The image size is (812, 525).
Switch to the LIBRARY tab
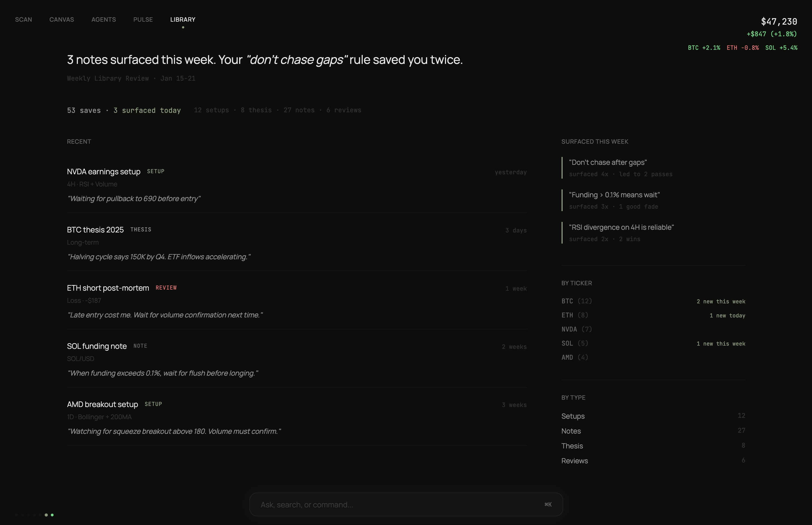click(x=183, y=19)
